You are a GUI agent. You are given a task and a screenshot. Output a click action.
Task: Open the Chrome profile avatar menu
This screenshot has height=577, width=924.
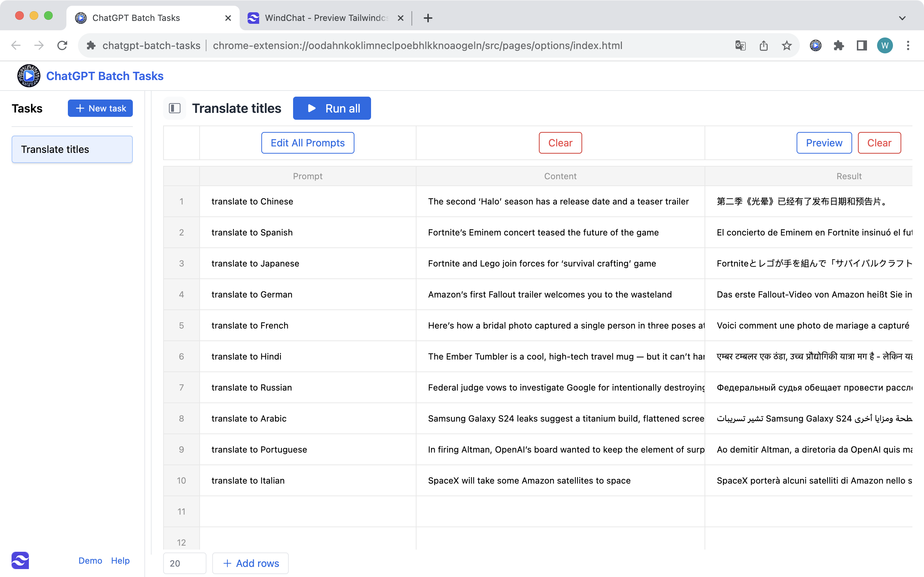[885, 45]
